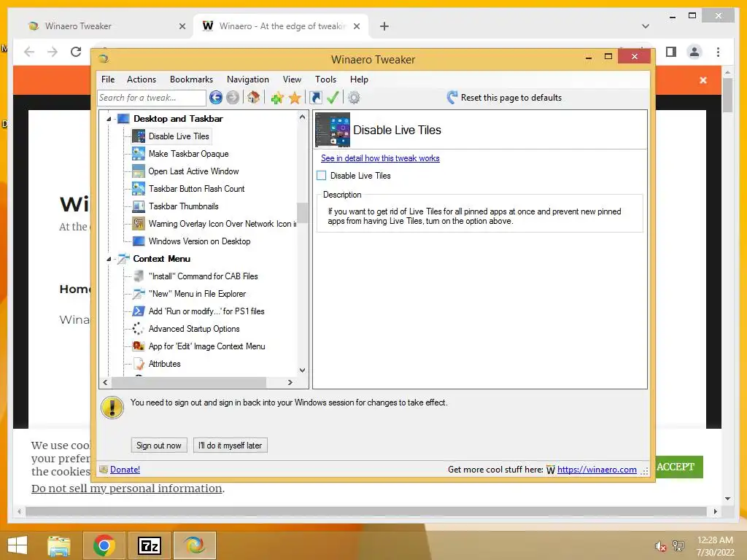Click the Attributes item icon

139,364
